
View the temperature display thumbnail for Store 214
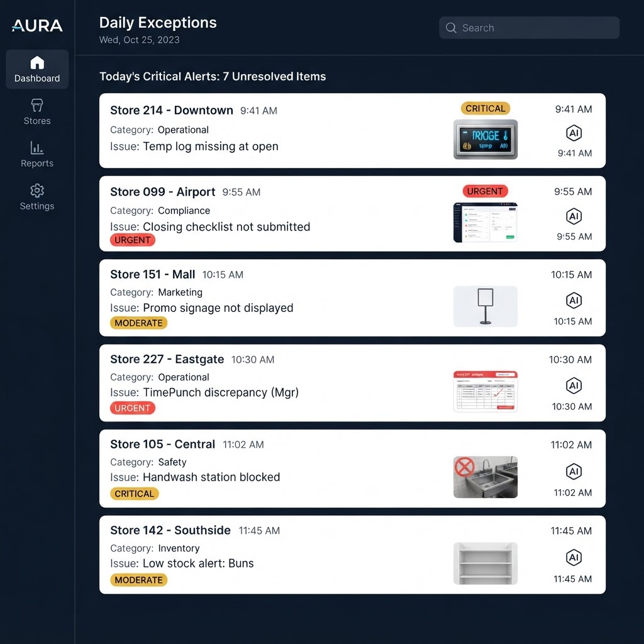(486, 139)
